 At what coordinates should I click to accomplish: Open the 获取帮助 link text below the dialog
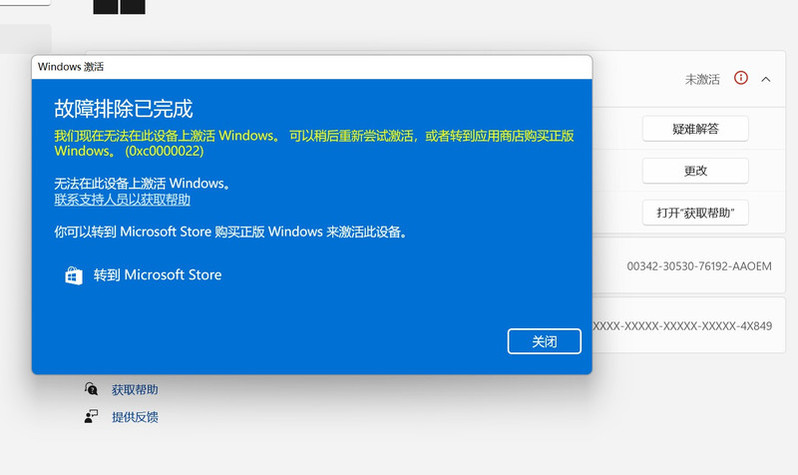(x=134, y=389)
